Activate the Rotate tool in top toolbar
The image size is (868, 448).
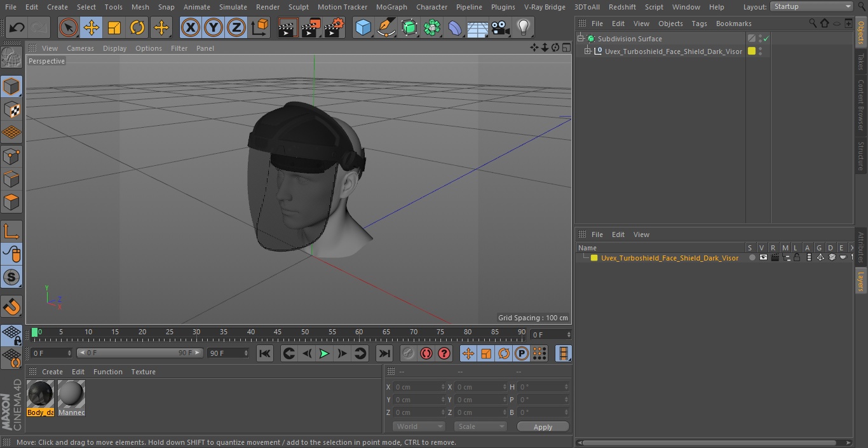coord(137,28)
